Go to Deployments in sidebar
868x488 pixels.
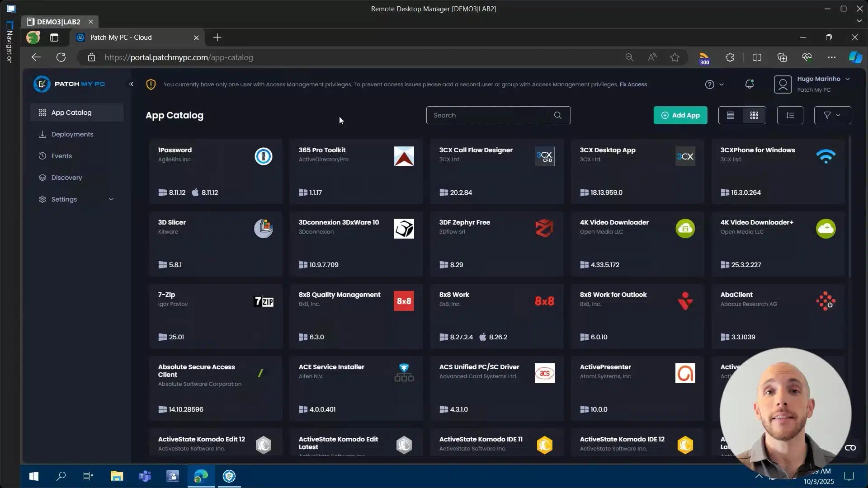coord(72,134)
